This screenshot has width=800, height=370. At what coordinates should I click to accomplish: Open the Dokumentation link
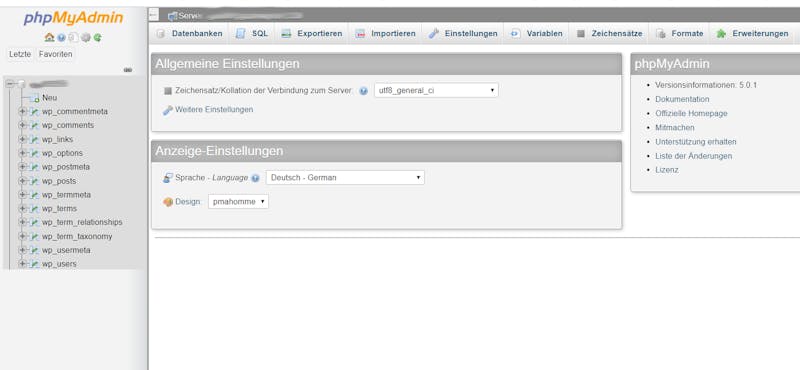(x=682, y=99)
